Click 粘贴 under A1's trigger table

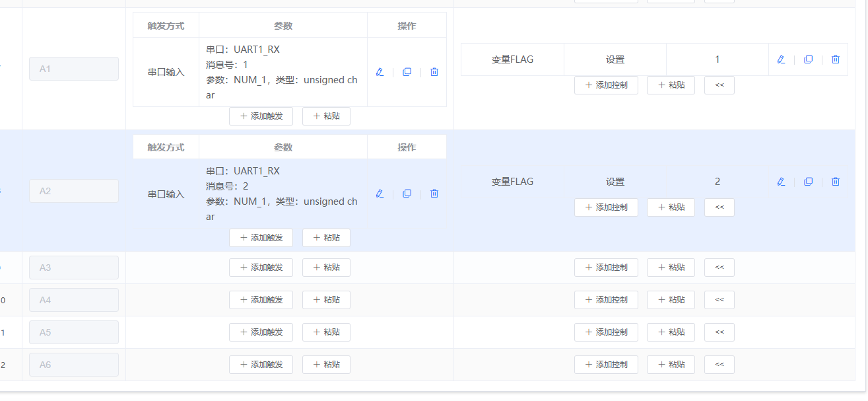tap(326, 116)
